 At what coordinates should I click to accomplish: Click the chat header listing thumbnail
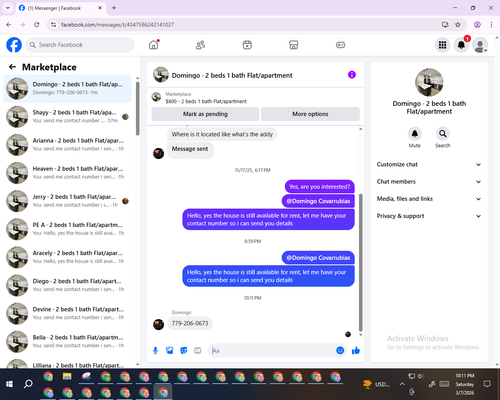tap(161, 75)
